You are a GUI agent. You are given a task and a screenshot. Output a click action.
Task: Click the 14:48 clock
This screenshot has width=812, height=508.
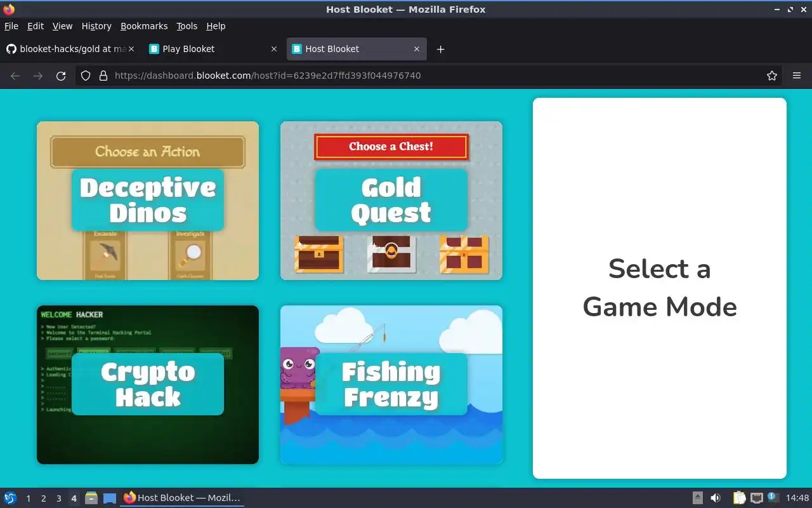coord(797,498)
